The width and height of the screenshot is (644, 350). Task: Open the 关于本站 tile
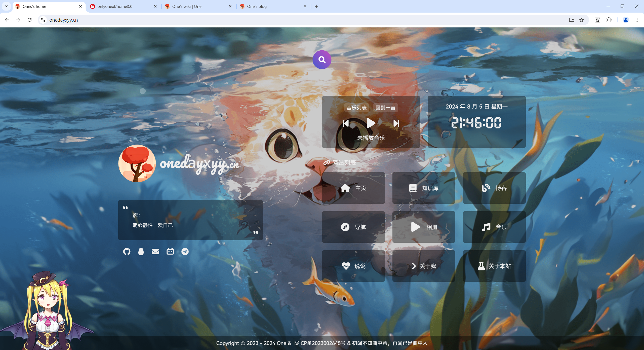tap(494, 266)
